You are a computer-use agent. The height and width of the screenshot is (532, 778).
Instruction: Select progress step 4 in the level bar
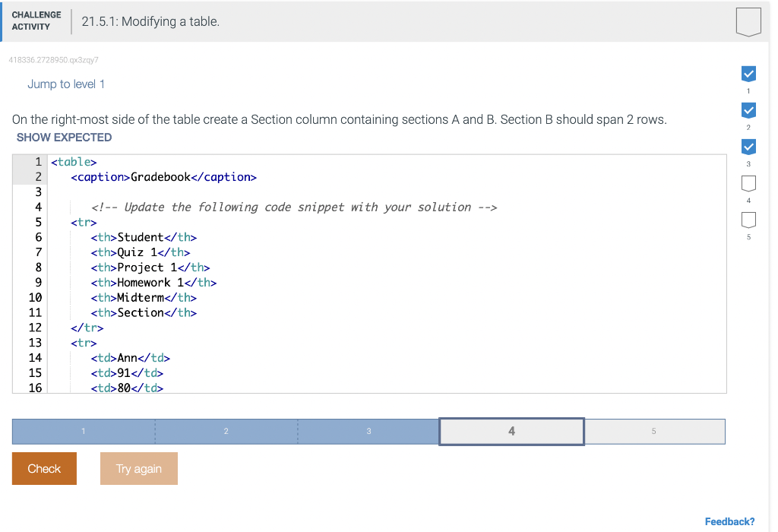coord(511,431)
